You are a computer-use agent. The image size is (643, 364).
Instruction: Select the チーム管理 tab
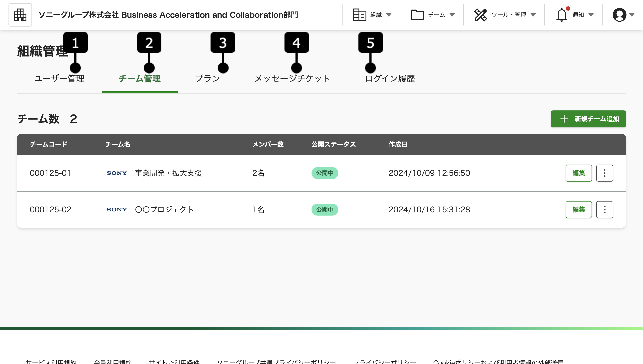140,79
